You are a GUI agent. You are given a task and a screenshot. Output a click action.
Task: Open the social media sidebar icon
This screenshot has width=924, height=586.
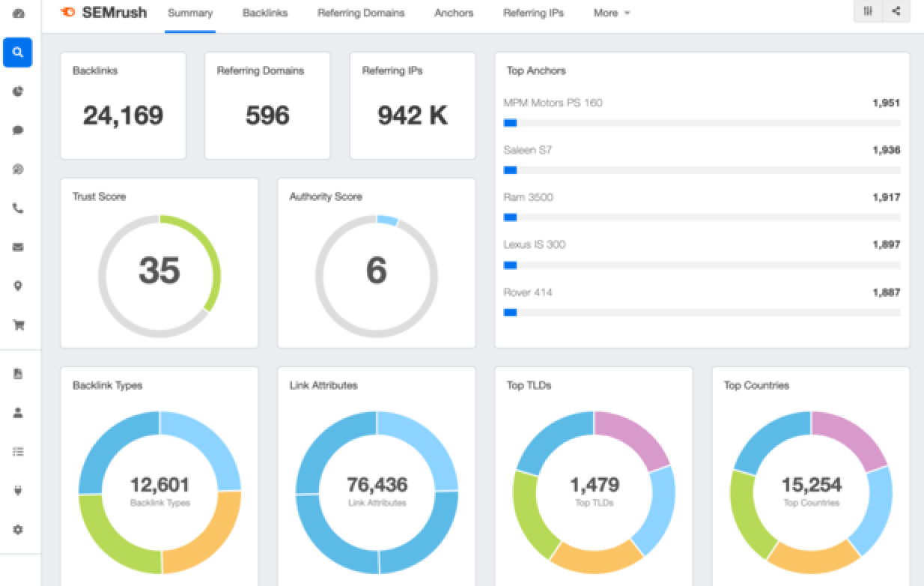17,169
